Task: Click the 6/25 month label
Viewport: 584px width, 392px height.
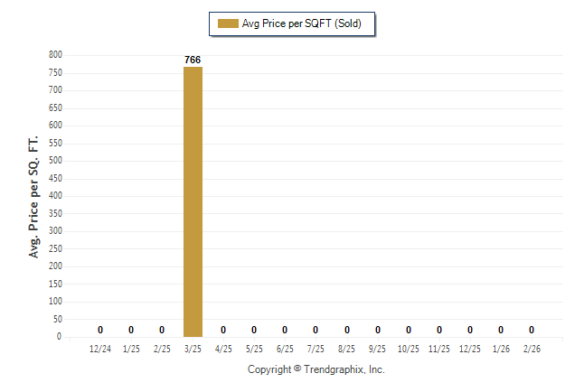Action: [x=285, y=349]
